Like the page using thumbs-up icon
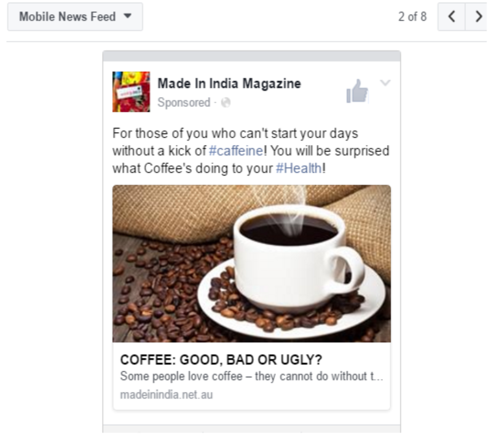The width and height of the screenshot is (504, 438). tap(357, 92)
